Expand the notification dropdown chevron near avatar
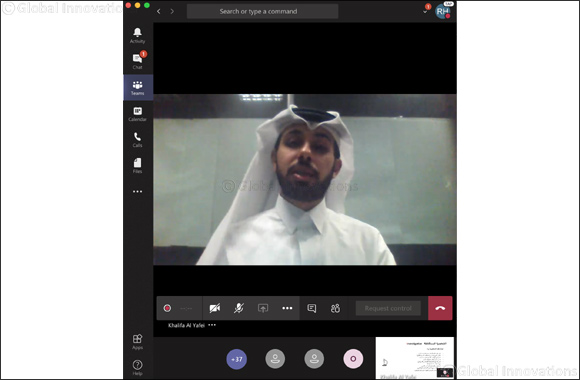Image resolution: width=580 pixels, height=380 pixels. pos(425,11)
